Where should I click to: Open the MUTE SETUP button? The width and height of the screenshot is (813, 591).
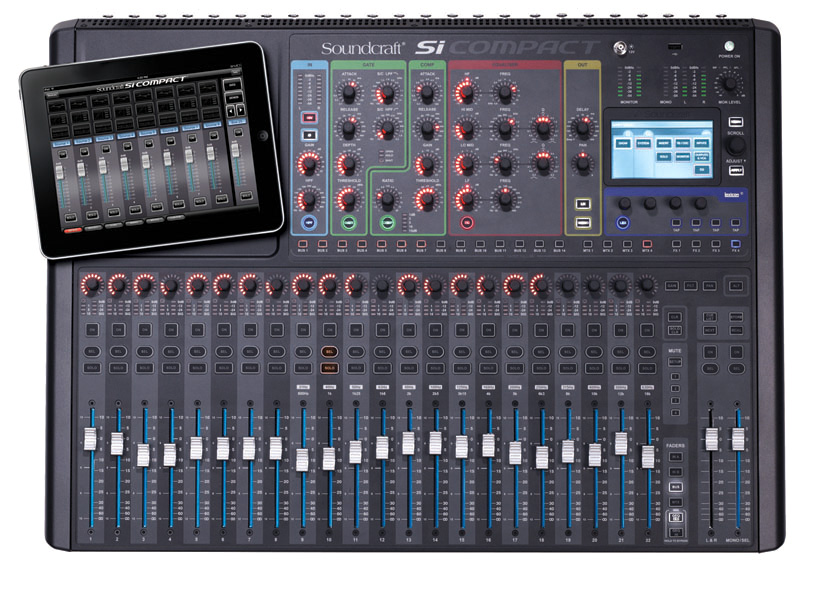click(x=675, y=361)
